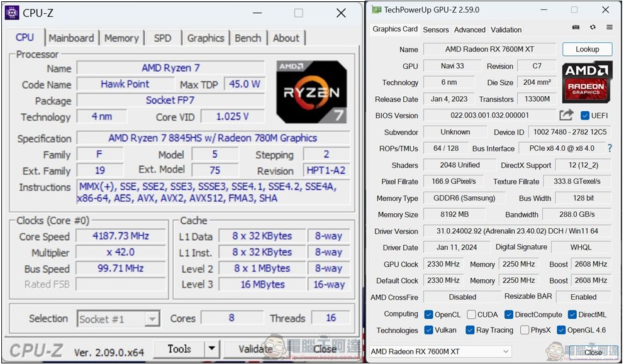Toggle the OpenCL checkbox
This screenshot has width=624, height=364.
(428, 315)
